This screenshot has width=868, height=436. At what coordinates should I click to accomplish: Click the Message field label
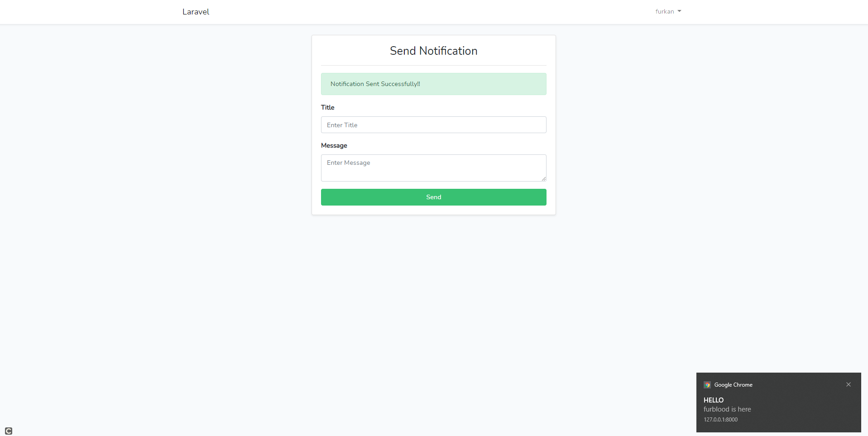tap(334, 145)
